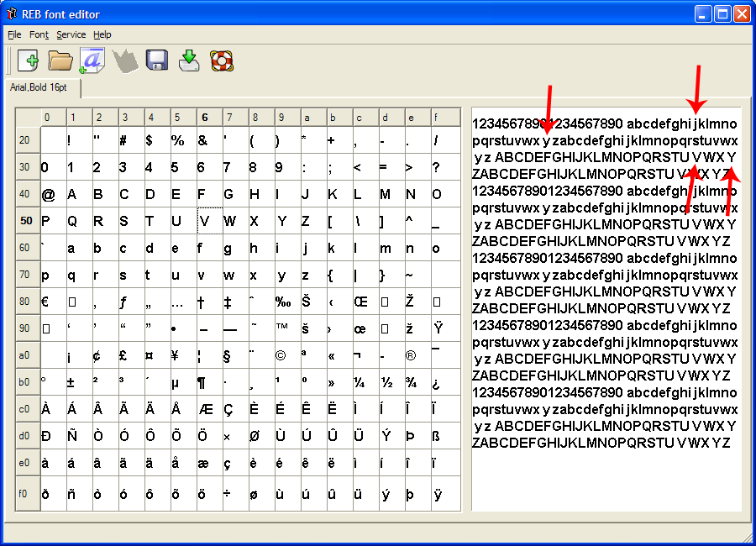
Task: Save using the floppy disk icon
Action: point(157,60)
